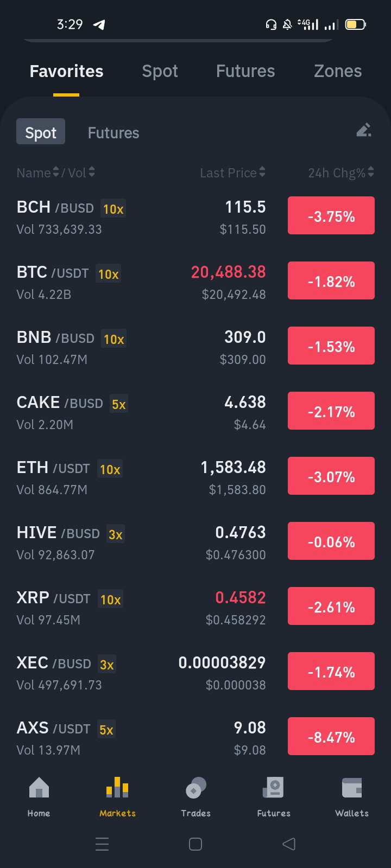Sort list by Name column arrows

55,172
